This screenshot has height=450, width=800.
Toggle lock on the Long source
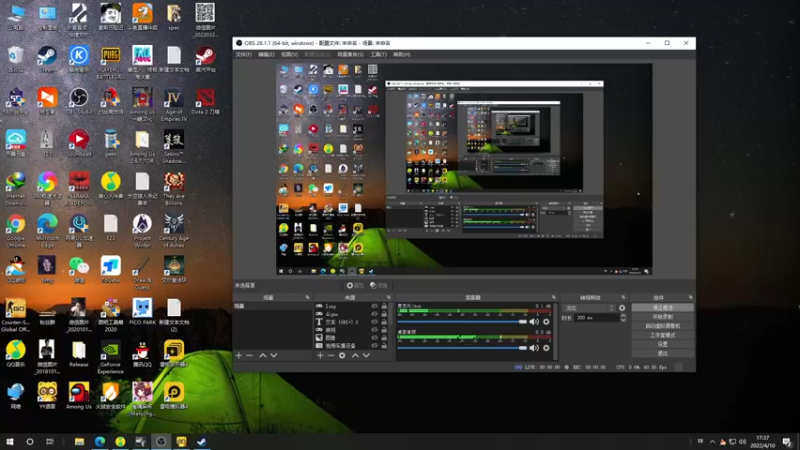[x=384, y=306]
